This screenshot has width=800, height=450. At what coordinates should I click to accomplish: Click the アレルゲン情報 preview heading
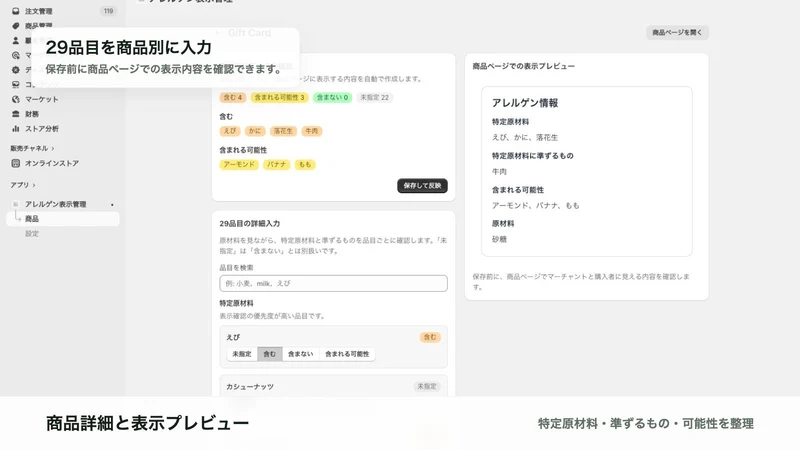[525, 103]
